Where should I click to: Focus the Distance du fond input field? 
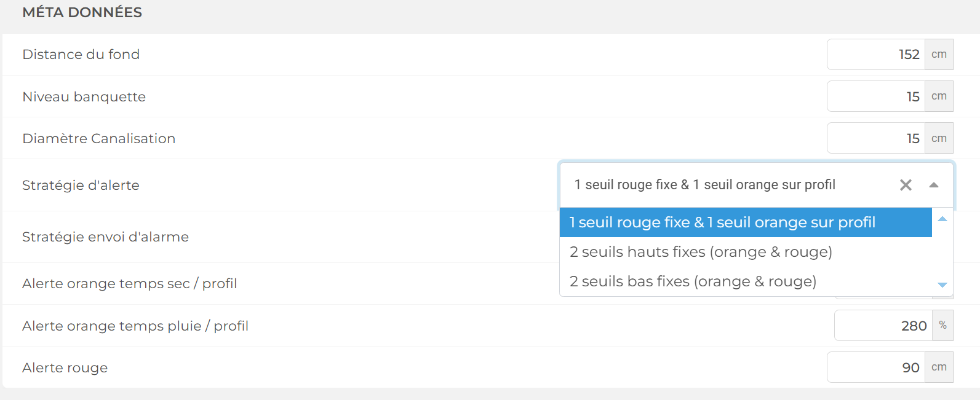(876, 55)
